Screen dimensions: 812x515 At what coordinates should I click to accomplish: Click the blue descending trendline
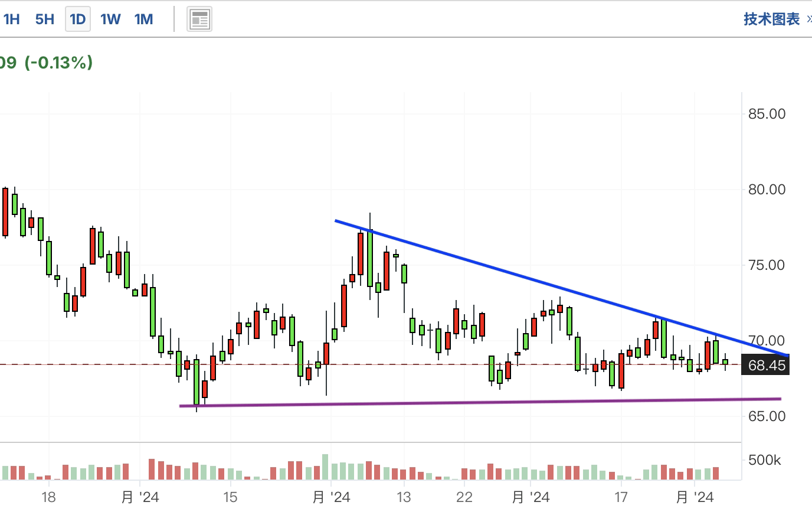561,288
